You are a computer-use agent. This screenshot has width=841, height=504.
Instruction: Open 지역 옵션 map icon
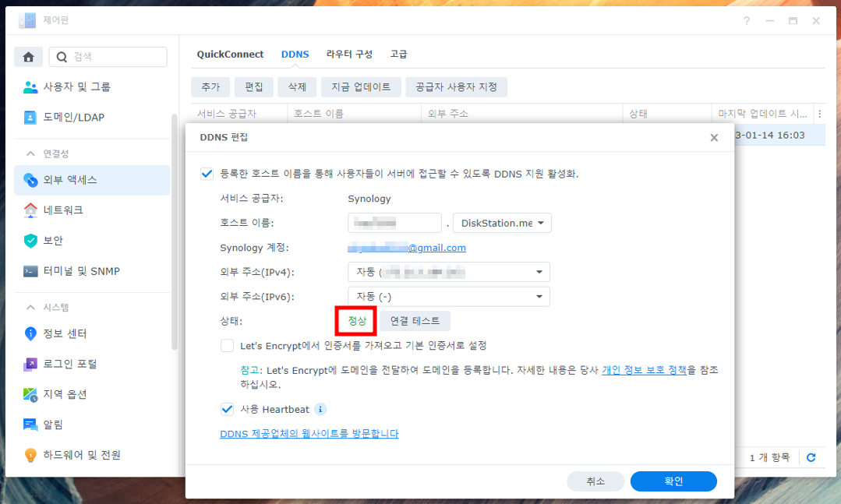pyautogui.click(x=30, y=395)
